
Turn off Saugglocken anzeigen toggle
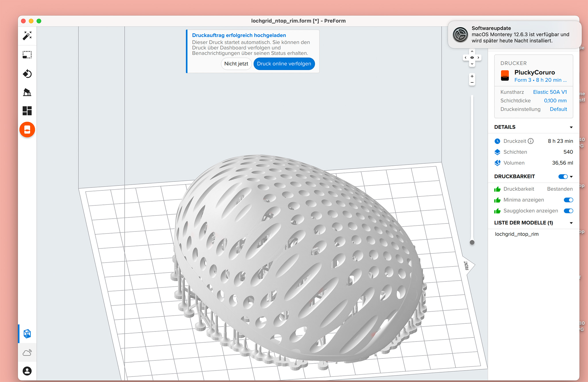click(568, 211)
